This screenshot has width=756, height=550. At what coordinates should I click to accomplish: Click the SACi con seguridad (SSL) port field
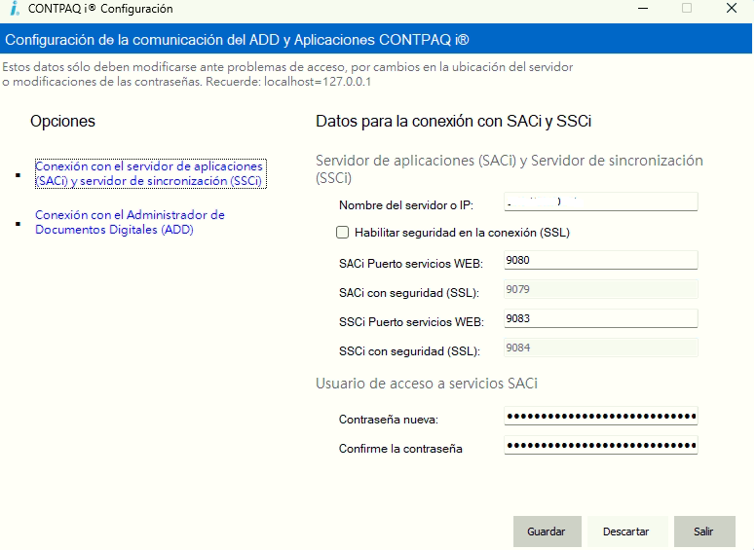[x=600, y=289]
